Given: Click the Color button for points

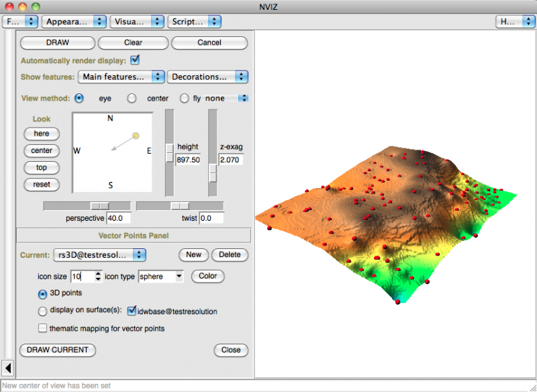Looking at the screenshot, I should tap(208, 276).
